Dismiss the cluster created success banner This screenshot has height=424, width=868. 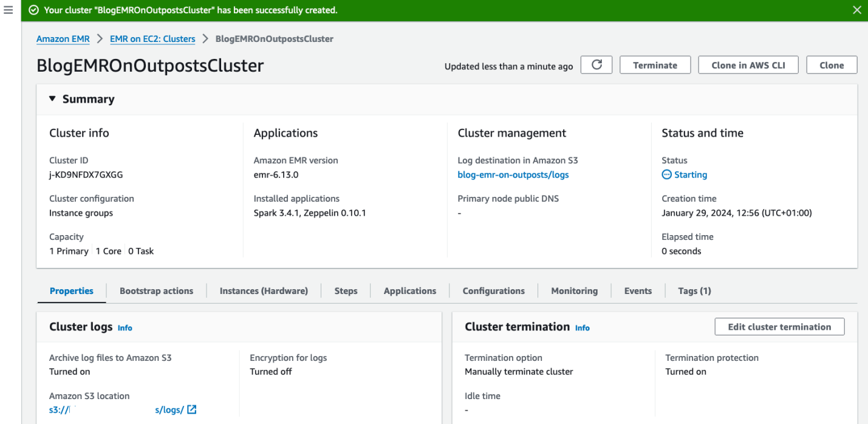click(x=857, y=10)
